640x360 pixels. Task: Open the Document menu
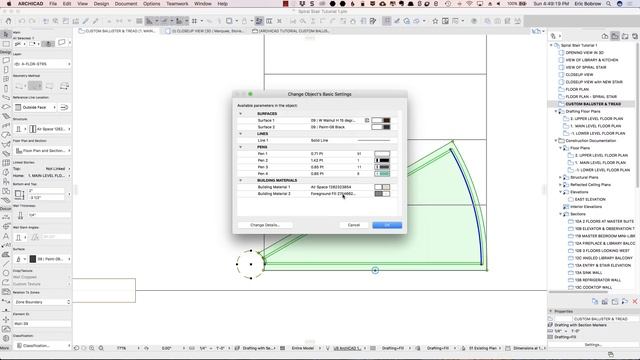click(x=126, y=4)
